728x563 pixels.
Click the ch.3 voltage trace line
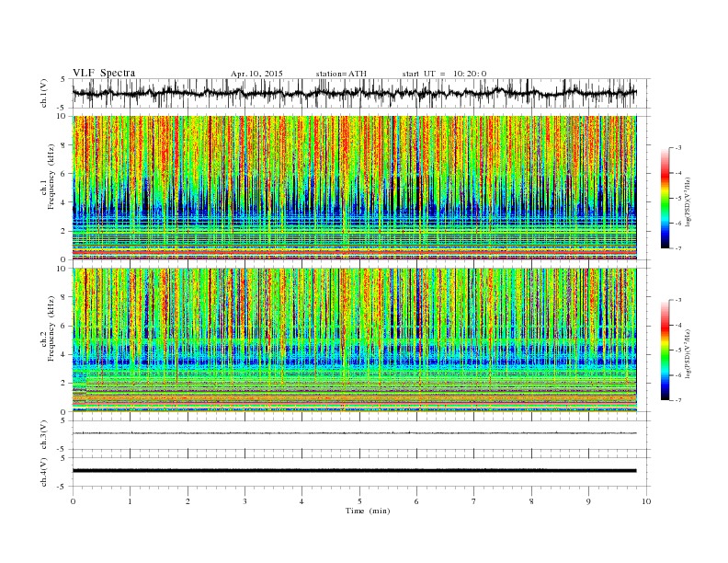(x=354, y=433)
